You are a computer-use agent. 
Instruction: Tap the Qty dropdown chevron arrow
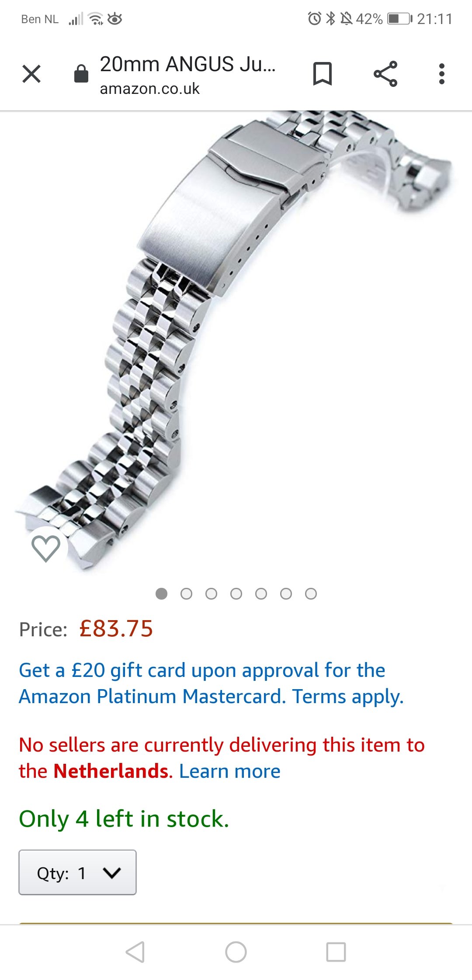(x=112, y=873)
